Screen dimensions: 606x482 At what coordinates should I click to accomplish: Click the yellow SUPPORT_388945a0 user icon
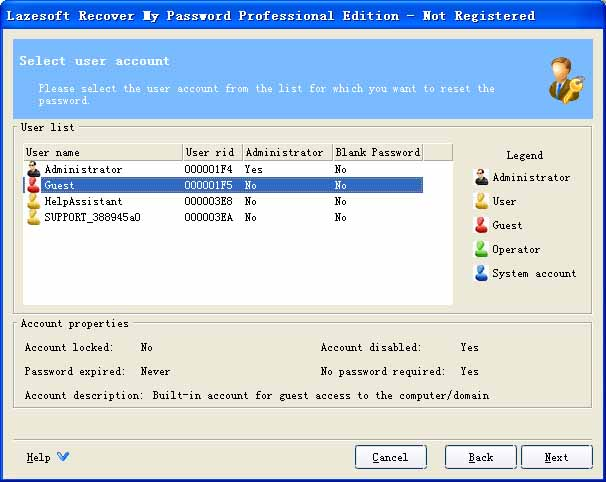(34, 217)
